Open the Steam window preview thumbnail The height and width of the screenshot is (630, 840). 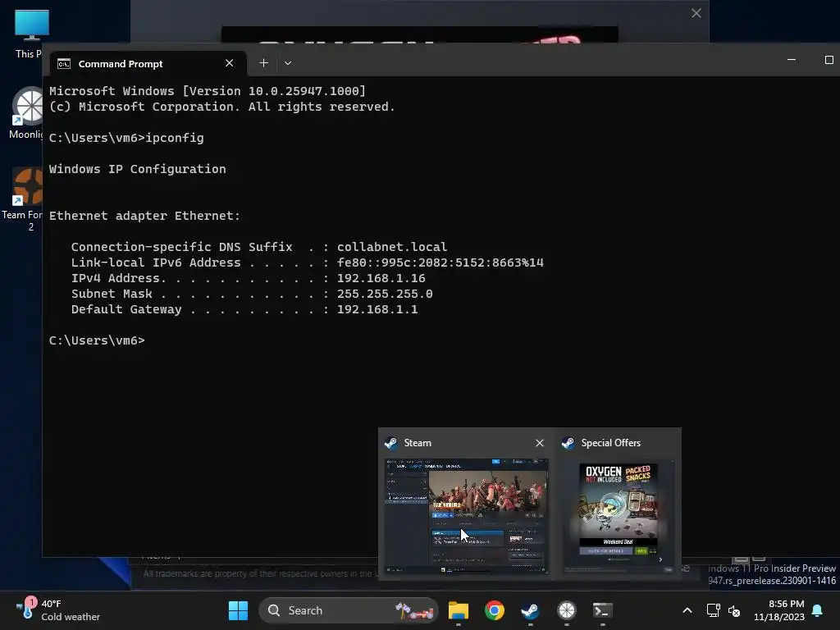coord(467,516)
